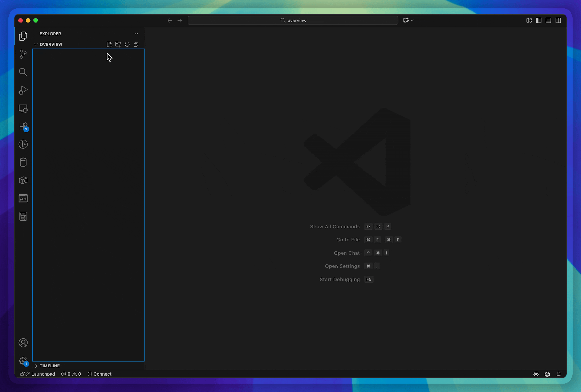Open Problems via errors and warnings count

(71, 374)
